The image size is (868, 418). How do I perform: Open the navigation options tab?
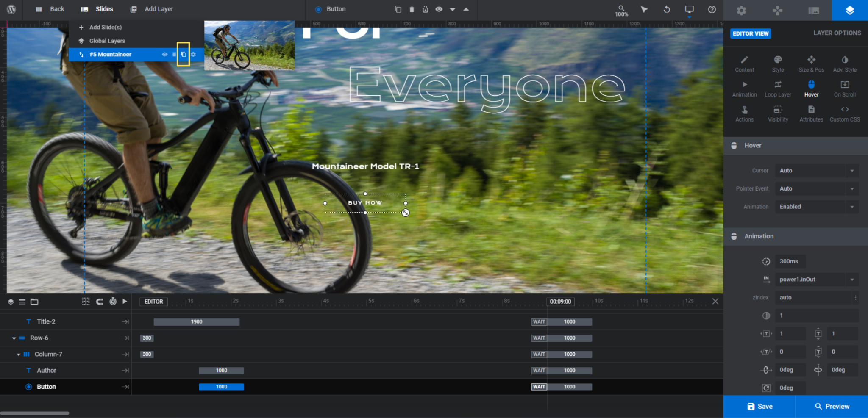(777, 10)
